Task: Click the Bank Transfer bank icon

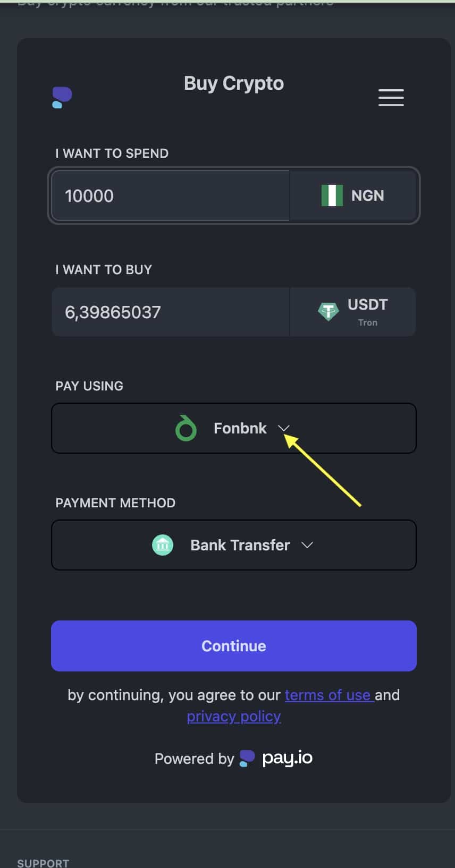Action: pos(163,545)
